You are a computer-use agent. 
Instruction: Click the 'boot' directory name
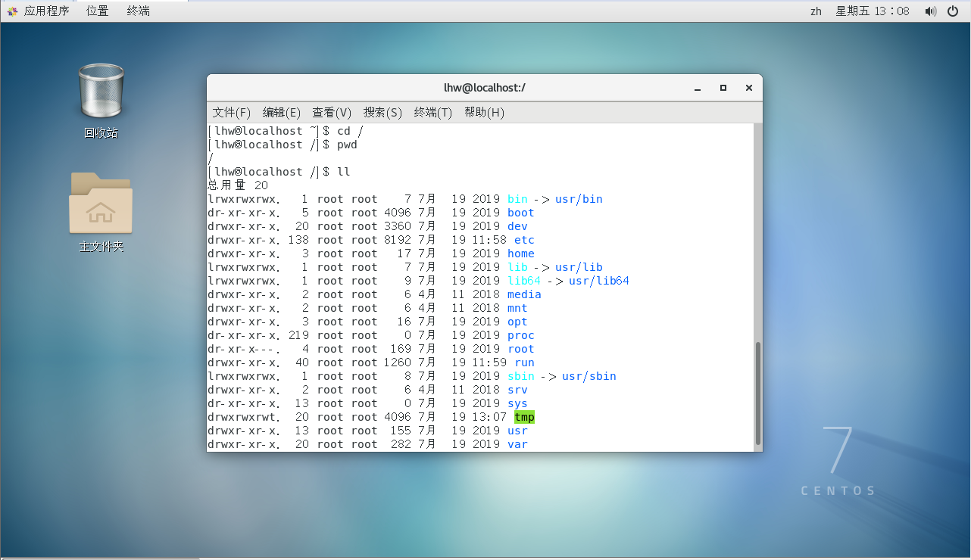click(x=521, y=213)
